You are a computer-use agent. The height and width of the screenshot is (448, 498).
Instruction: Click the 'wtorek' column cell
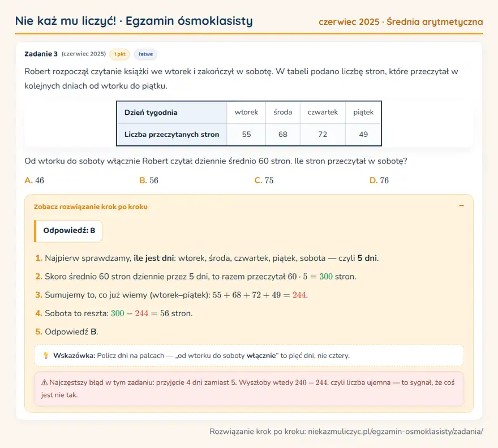pyautogui.click(x=246, y=113)
